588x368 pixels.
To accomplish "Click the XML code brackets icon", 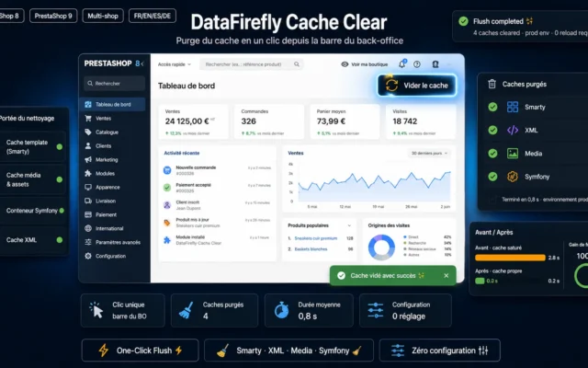I will (x=513, y=131).
